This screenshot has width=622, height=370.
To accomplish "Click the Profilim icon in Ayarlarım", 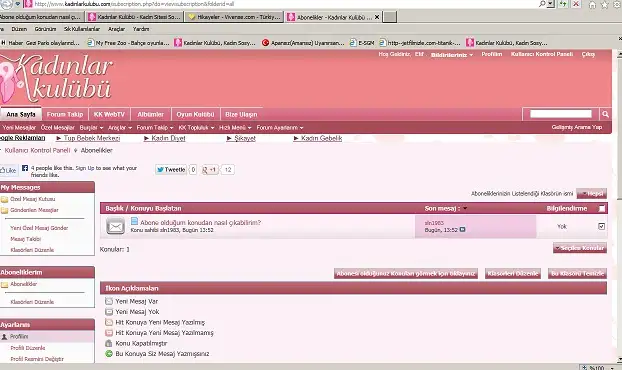I will 4,337.
